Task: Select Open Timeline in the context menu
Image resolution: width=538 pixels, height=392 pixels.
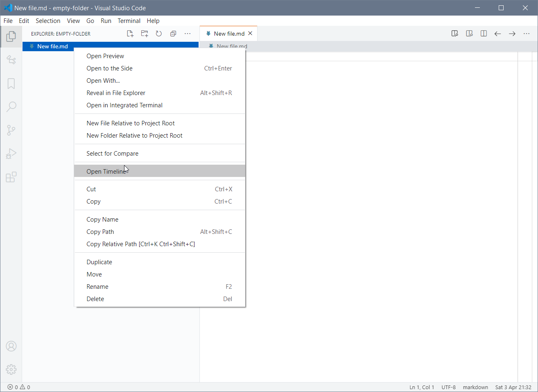Action: pos(107,171)
